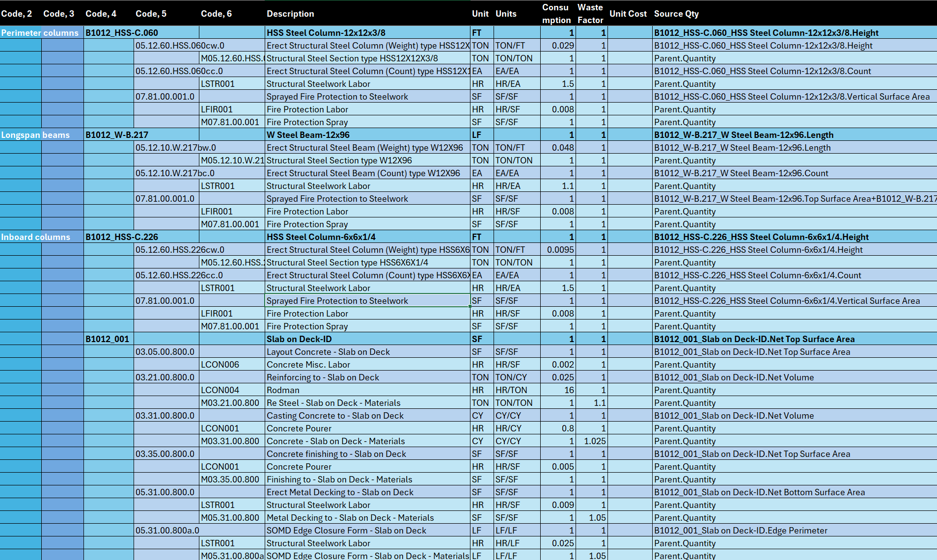Click code 05.12.60.HSS.060cw.0
This screenshot has height=560, width=937.
pyautogui.click(x=180, y=46)
